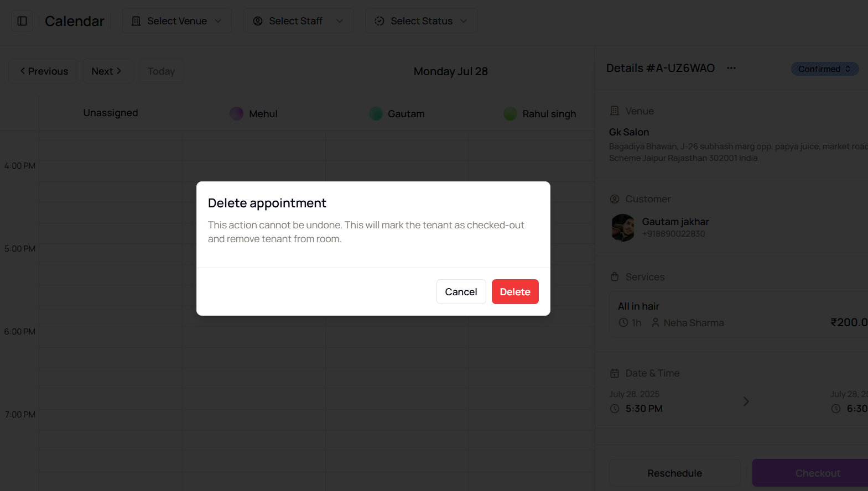Jump to Today in calendar

161,71
